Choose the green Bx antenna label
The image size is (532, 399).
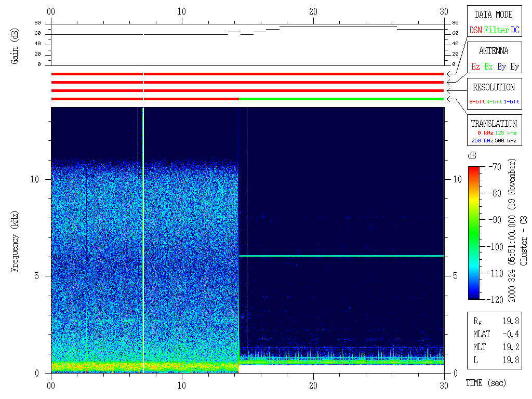coord(488,66)
